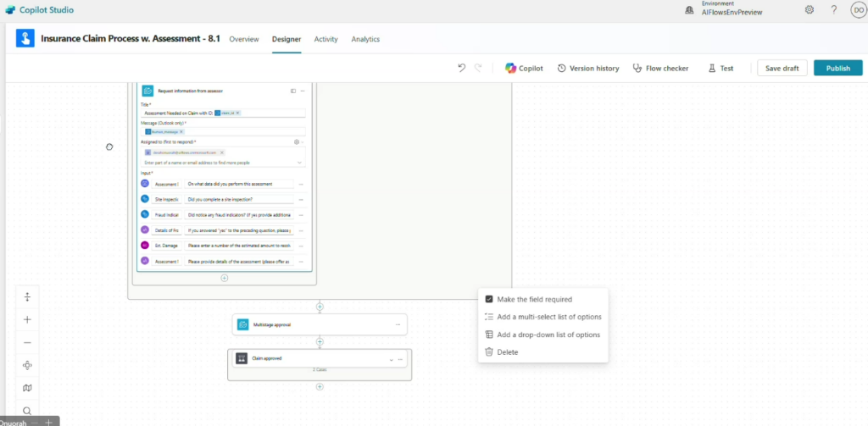Image resolution: width=868 pixels, height=426 pixels.
Task: Open more options on Claim approved
Action: click(x=400, y=360)
